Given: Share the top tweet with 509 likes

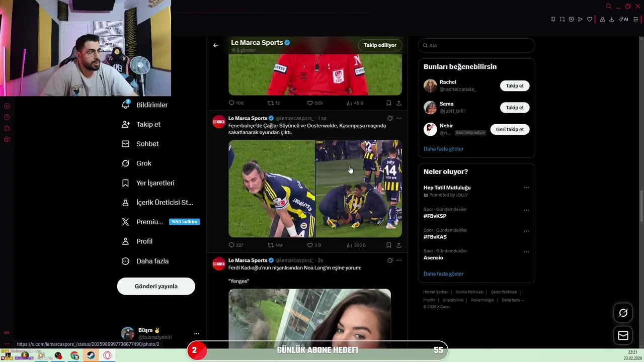Looking at the screenshot, I should click(x=399, y=103).
